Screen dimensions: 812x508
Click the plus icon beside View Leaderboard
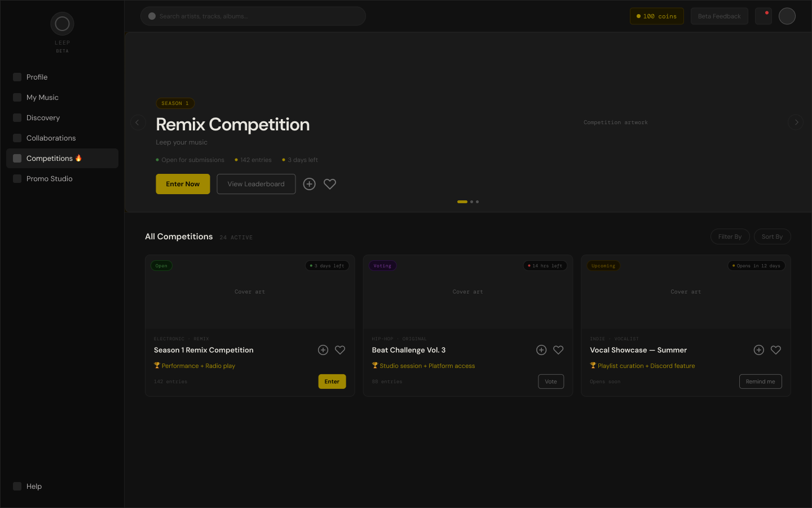pos(309,184)
